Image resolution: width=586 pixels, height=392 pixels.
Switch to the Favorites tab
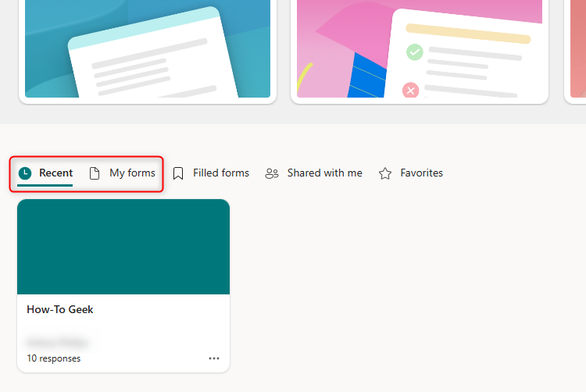click(422, 173)
